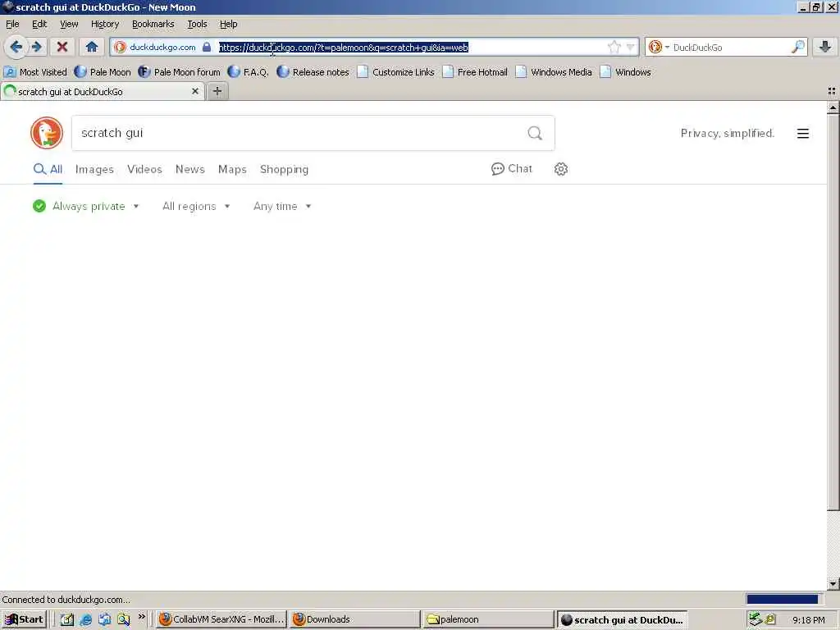The width and height of the screenshot is (840, 630).
Task: Click the padlock security icon in address bar
Action: (207, 47)
